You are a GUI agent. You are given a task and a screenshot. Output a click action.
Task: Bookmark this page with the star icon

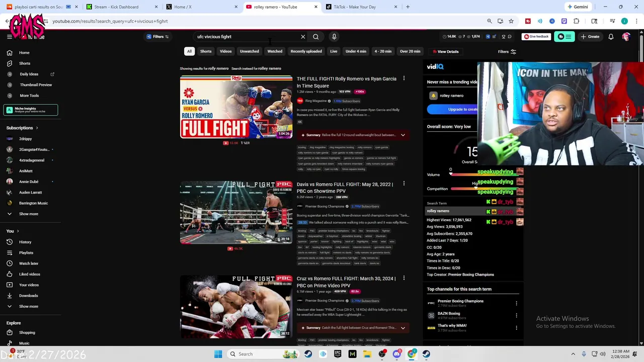pos(511,21)
